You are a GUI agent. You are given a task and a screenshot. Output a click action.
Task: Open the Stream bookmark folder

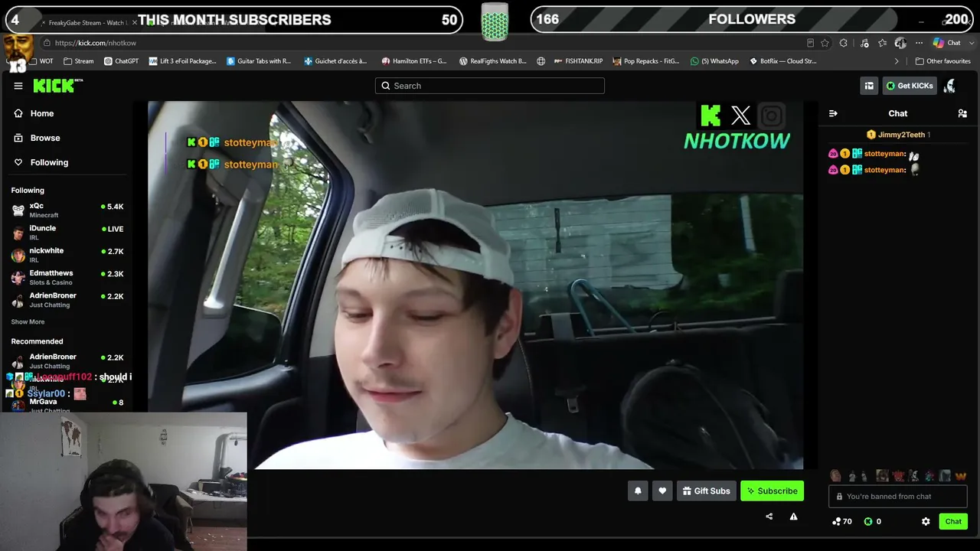coord(79,61)
